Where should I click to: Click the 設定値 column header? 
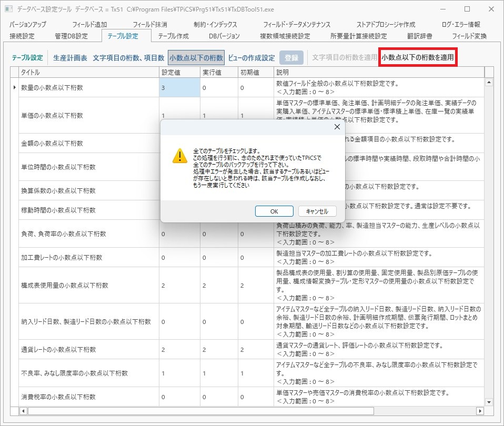point(179,72)
